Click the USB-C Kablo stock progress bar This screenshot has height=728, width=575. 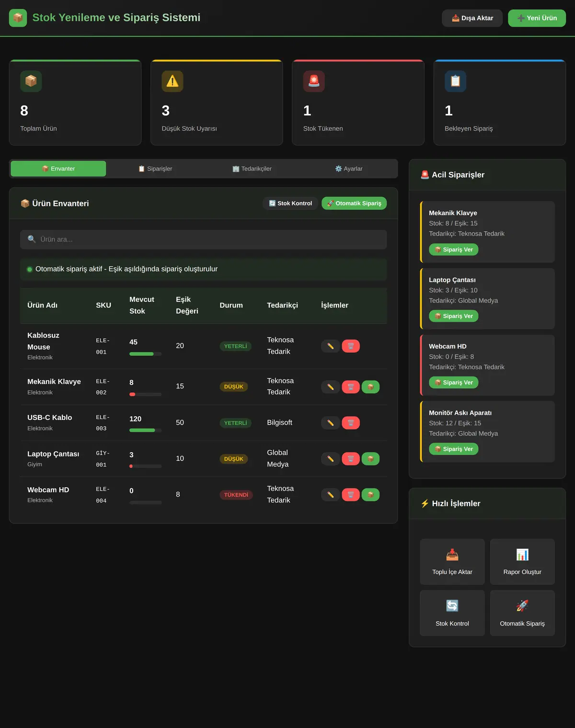[145, 431]
